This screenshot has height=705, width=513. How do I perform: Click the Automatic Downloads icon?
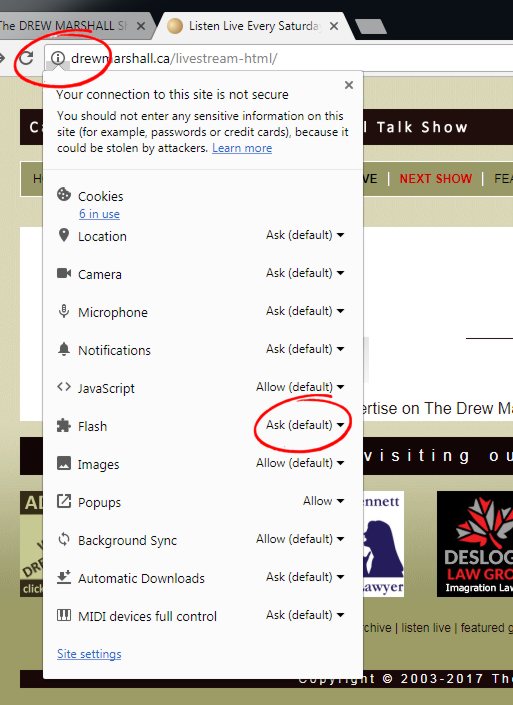point(64,577)
